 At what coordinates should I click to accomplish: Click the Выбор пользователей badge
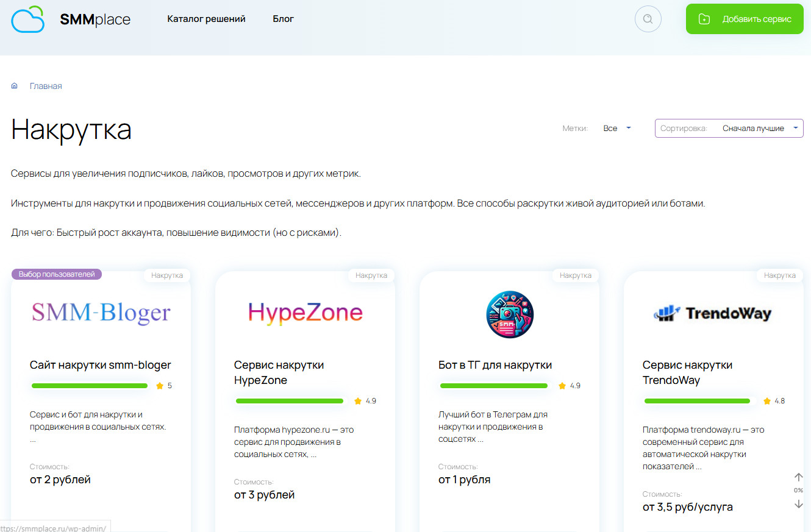point(57,274)
